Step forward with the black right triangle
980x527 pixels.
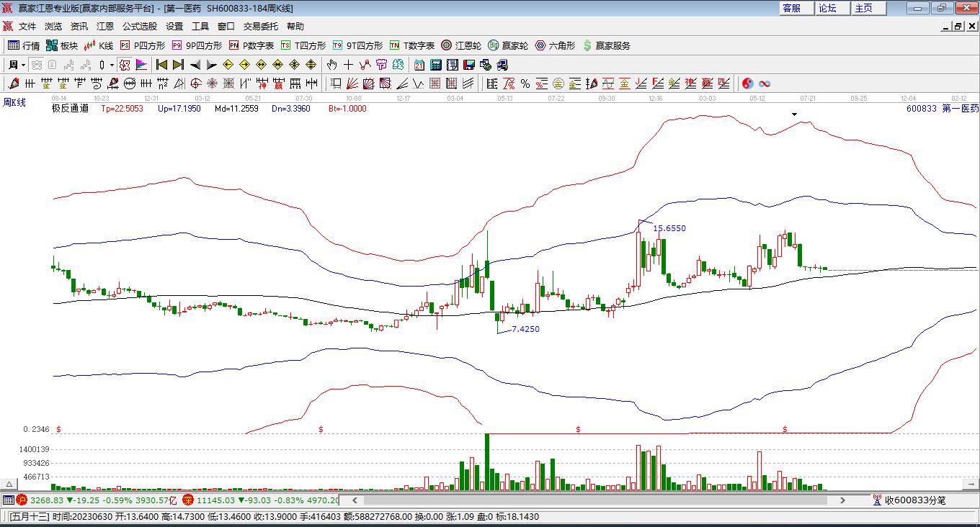(211, 65)
